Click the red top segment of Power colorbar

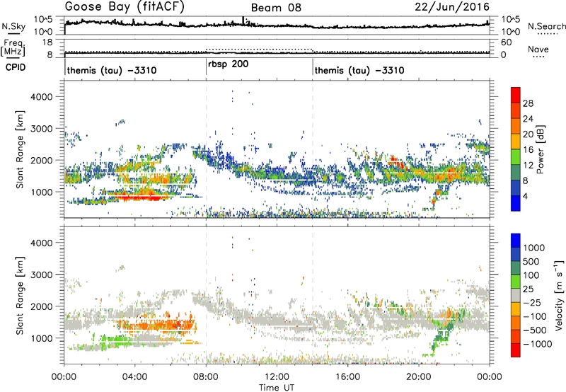pyautogui.click(x=516, y=95)
